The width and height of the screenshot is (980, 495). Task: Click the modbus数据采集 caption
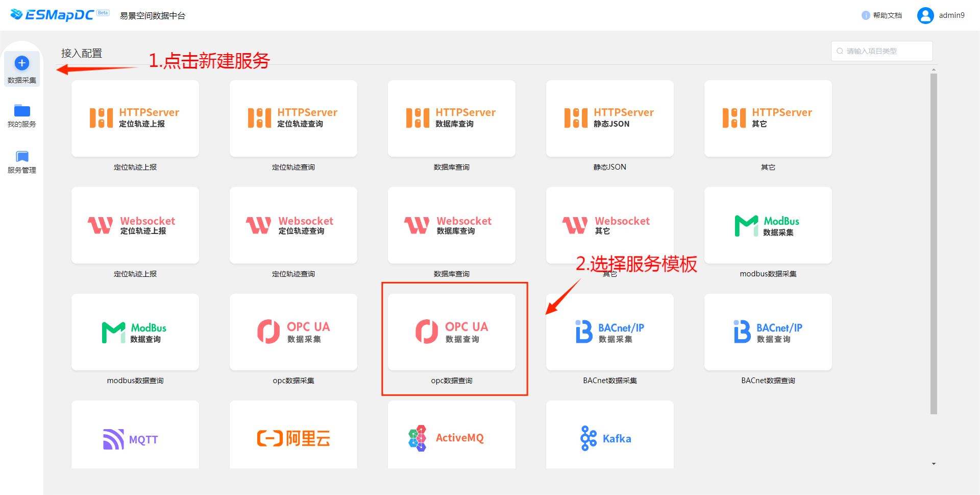click(x=768, y=274)
